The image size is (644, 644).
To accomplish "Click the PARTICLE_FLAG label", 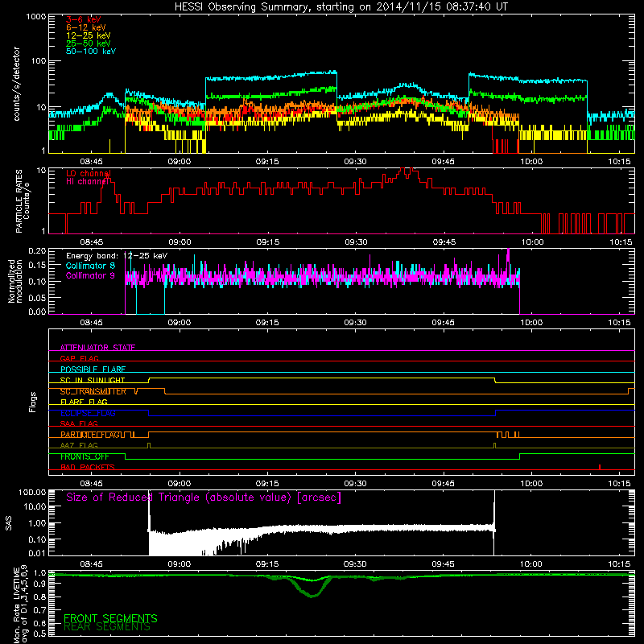I will (x=90, y=435).
